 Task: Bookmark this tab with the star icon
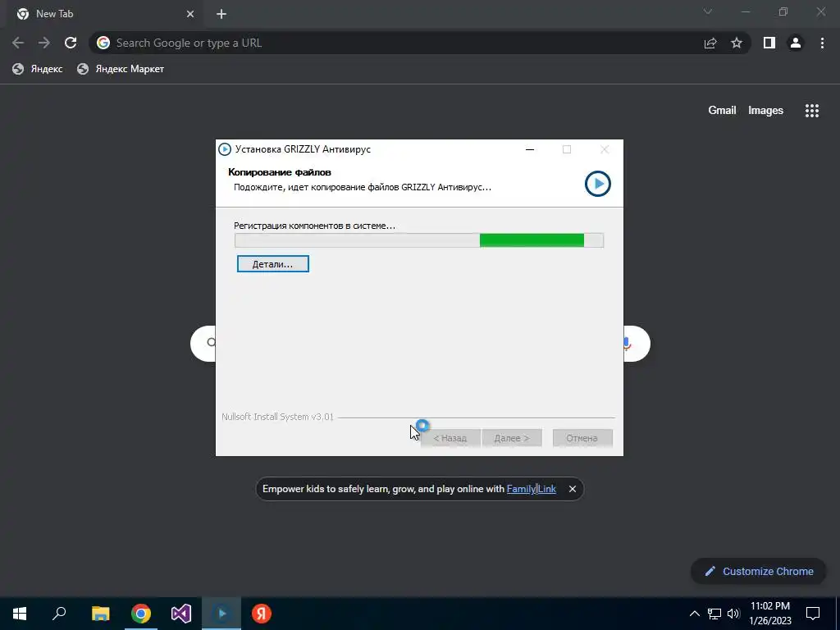[x=737, y=43]
